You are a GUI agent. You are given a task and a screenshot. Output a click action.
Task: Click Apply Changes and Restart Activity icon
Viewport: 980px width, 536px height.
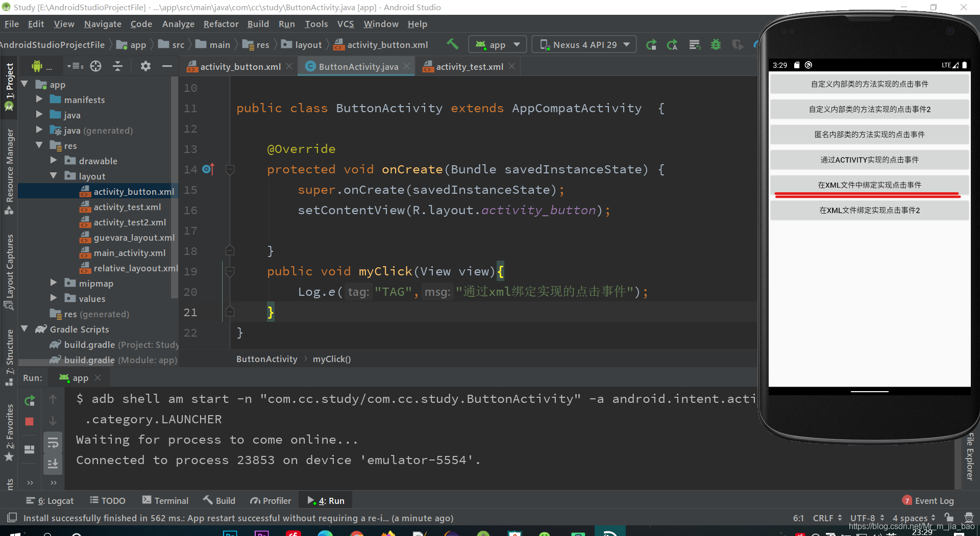672,45
